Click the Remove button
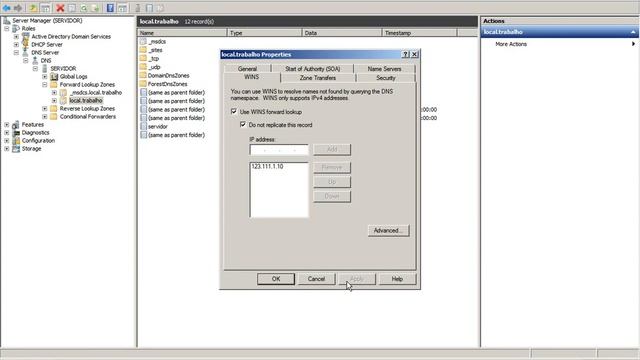This screenshot has width=640, height=360. pos(332,167)
